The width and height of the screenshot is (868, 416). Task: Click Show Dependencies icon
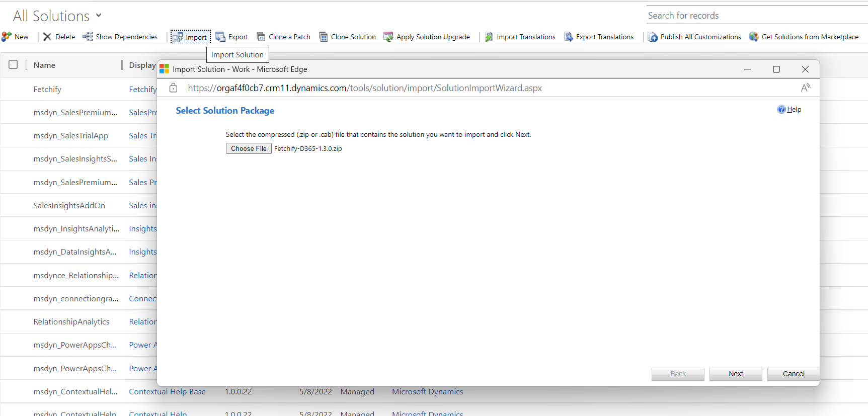pyautogui.click(x=88, y=37)
